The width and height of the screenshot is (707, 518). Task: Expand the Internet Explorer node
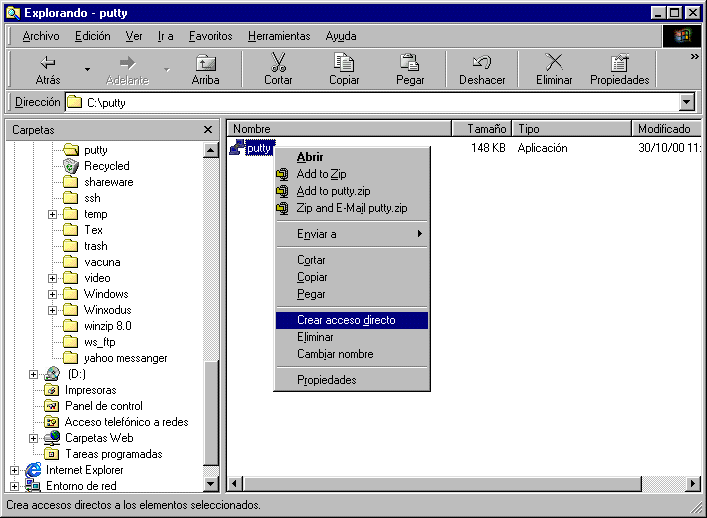(x=14, y=470)
